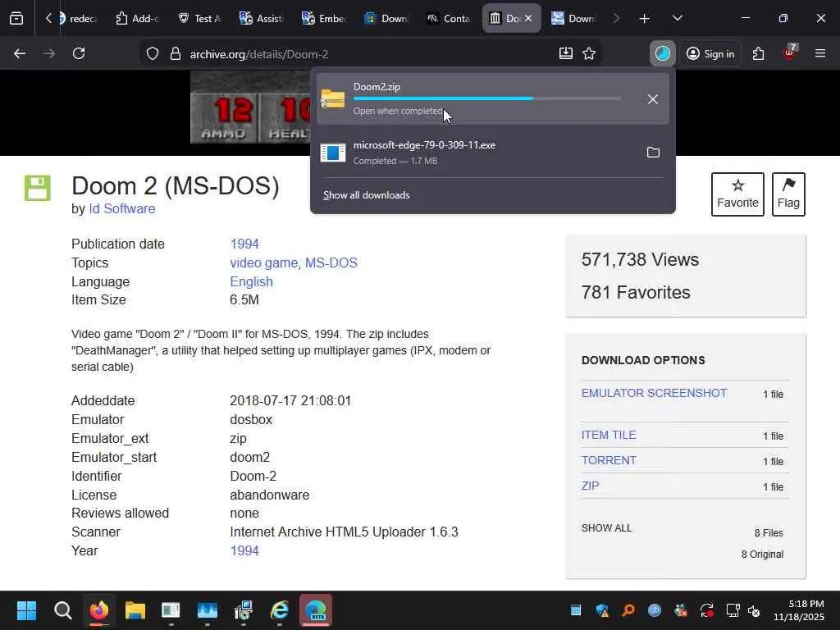Open Firefox from taskbar
840x630 pixels.
tap(98, 610)
